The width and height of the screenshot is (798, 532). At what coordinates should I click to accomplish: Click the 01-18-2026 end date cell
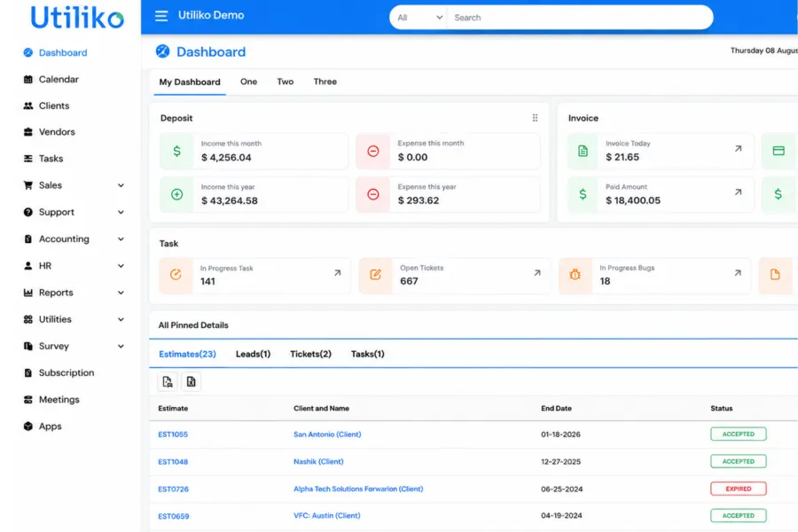point(561,434)
